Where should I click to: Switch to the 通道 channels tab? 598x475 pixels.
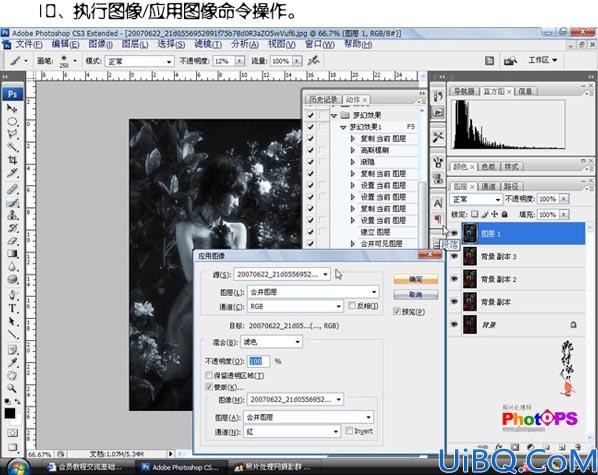488,186
